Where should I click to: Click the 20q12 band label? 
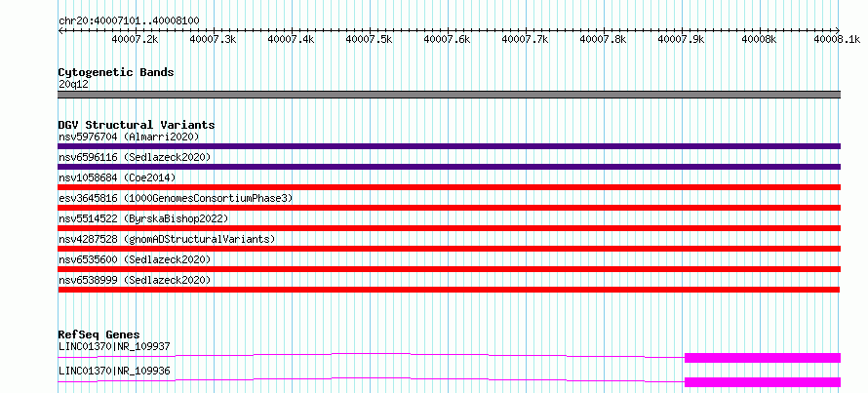[73, 85]
